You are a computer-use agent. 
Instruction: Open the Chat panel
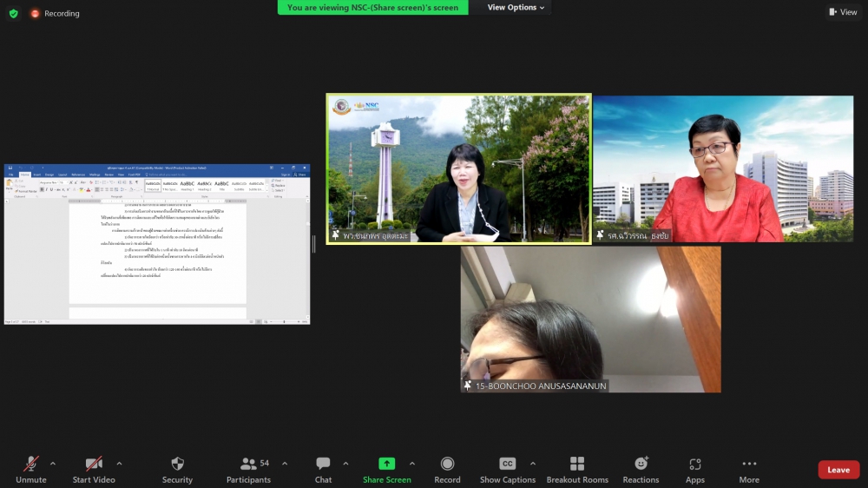point(323,465)
